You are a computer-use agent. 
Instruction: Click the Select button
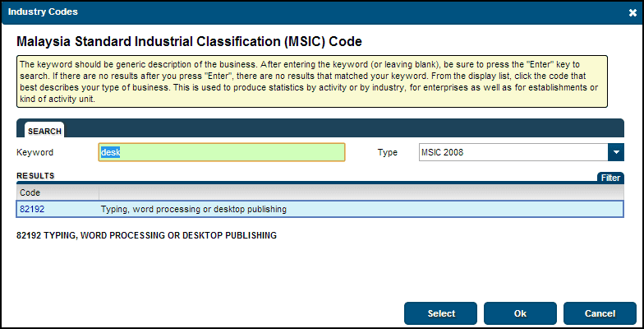click(440, 313)
